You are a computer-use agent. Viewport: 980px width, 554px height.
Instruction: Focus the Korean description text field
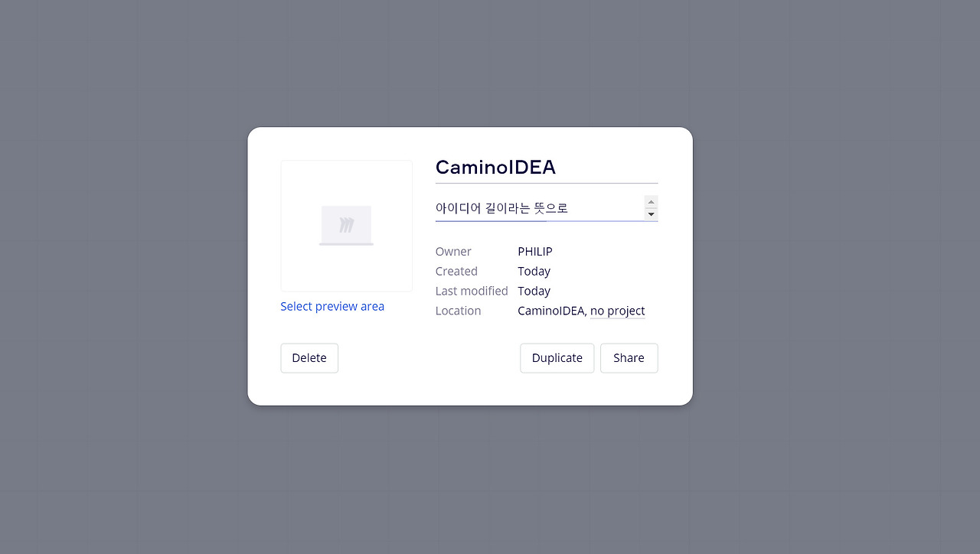point(539,208)
